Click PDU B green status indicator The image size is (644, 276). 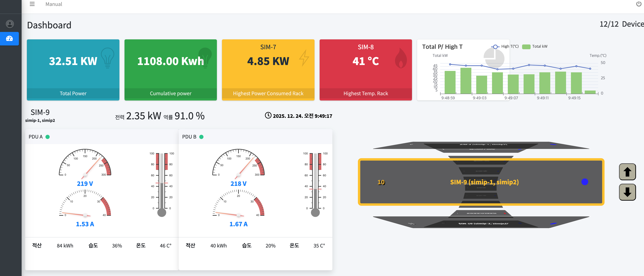point(201,137)
